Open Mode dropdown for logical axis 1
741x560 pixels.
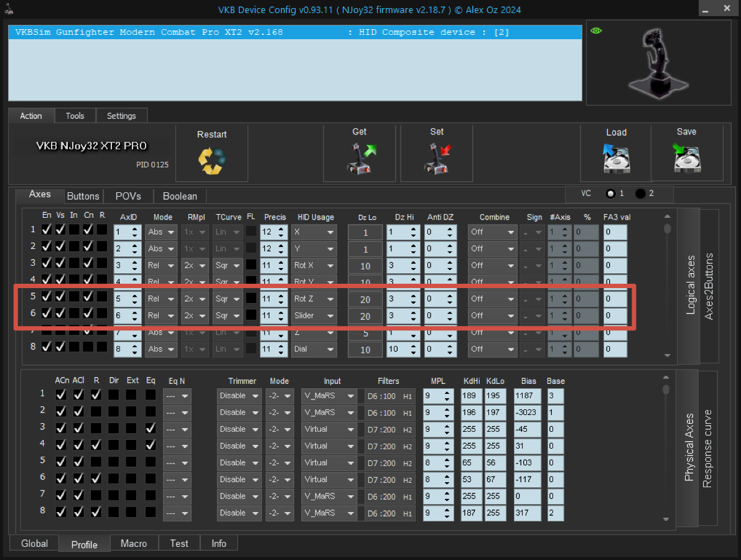click(x=161, y=232)
